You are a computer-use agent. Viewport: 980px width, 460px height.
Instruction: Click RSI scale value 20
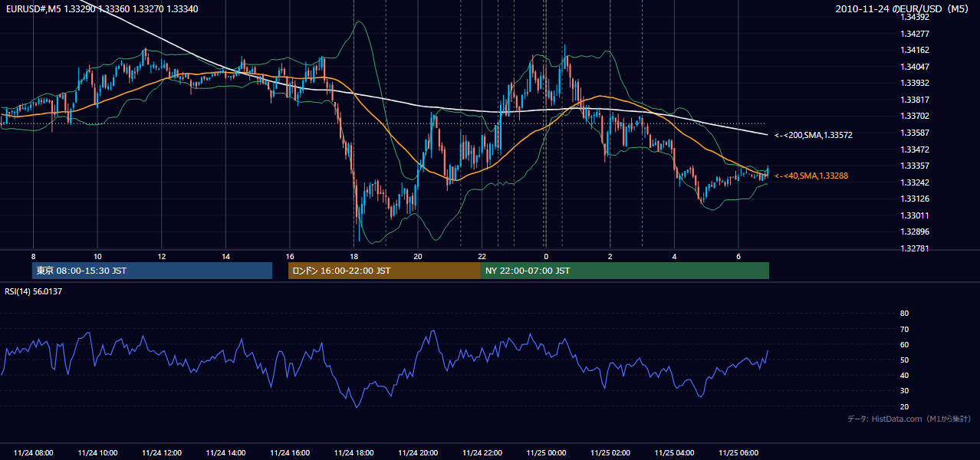click(x=904, y=406)
